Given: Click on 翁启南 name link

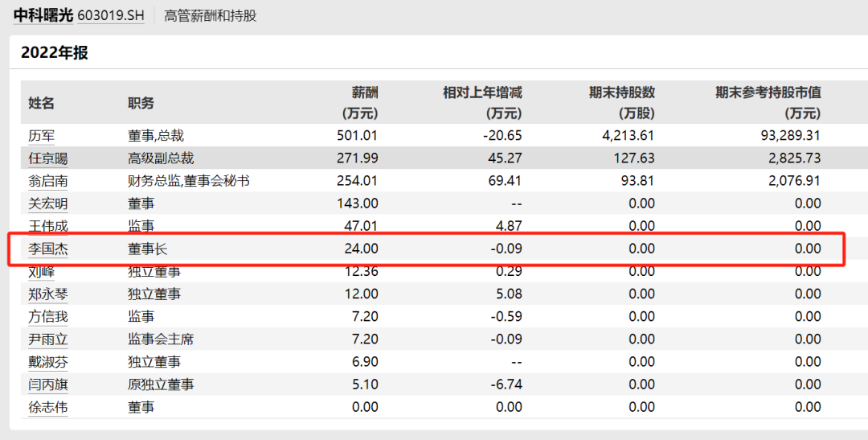Looking at the screenshot, I should point(48,181).
